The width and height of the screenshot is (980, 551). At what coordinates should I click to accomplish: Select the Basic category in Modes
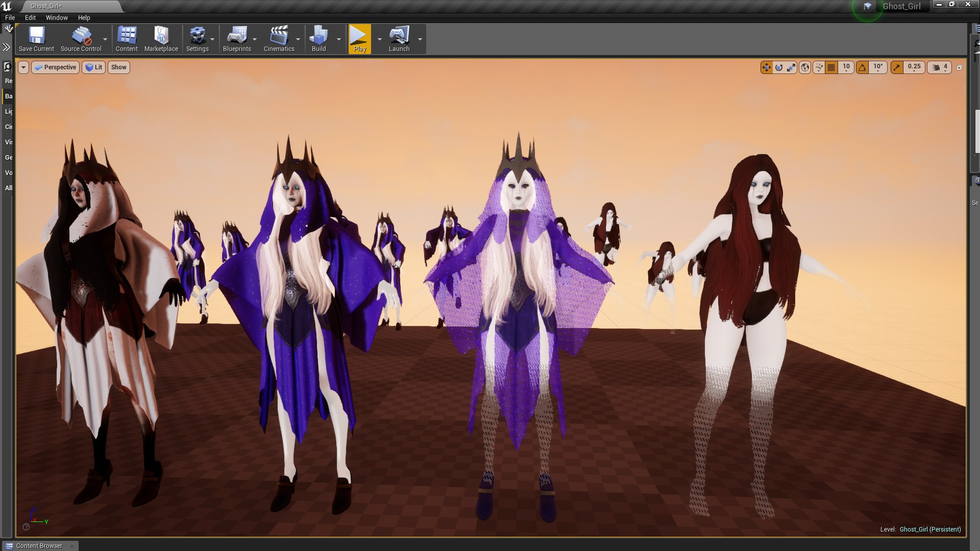pyautogui.click(x=9, y=96)
